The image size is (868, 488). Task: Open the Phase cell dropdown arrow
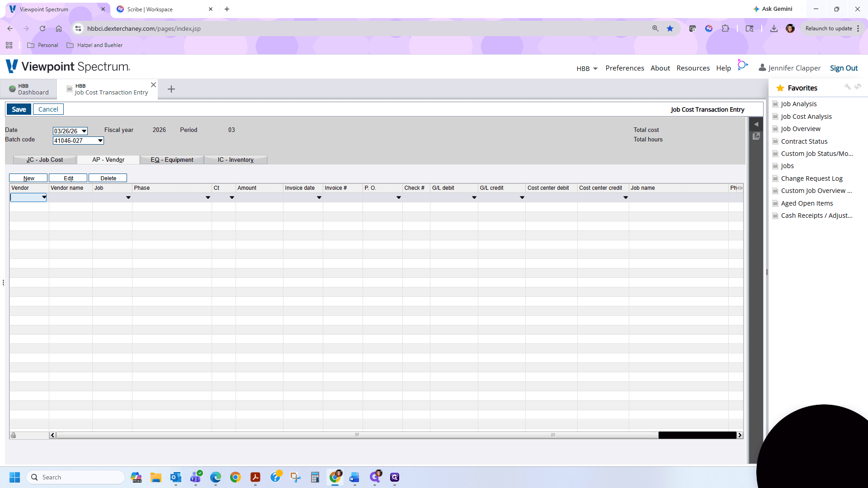tap(208, 197)
